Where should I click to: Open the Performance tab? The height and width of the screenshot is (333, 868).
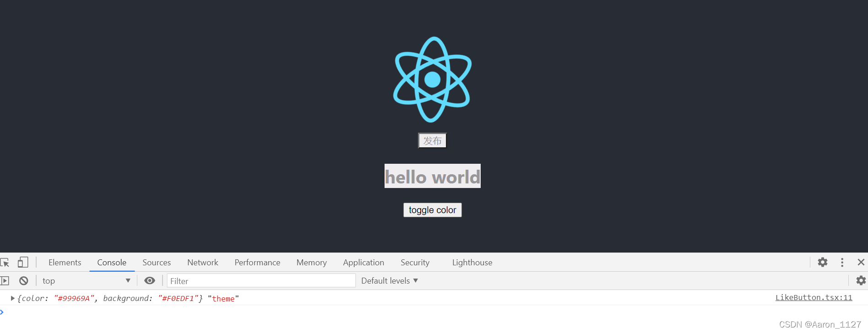pos(257,262)
